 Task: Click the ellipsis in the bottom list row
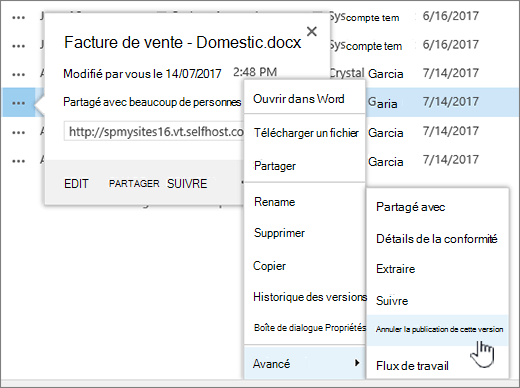click(18, 161)
